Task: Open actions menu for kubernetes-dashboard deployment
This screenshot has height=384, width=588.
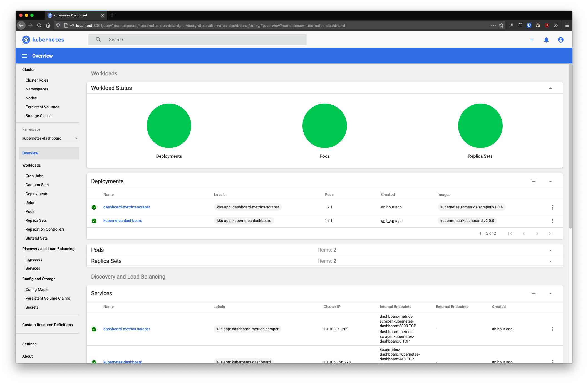Action: 553,221
